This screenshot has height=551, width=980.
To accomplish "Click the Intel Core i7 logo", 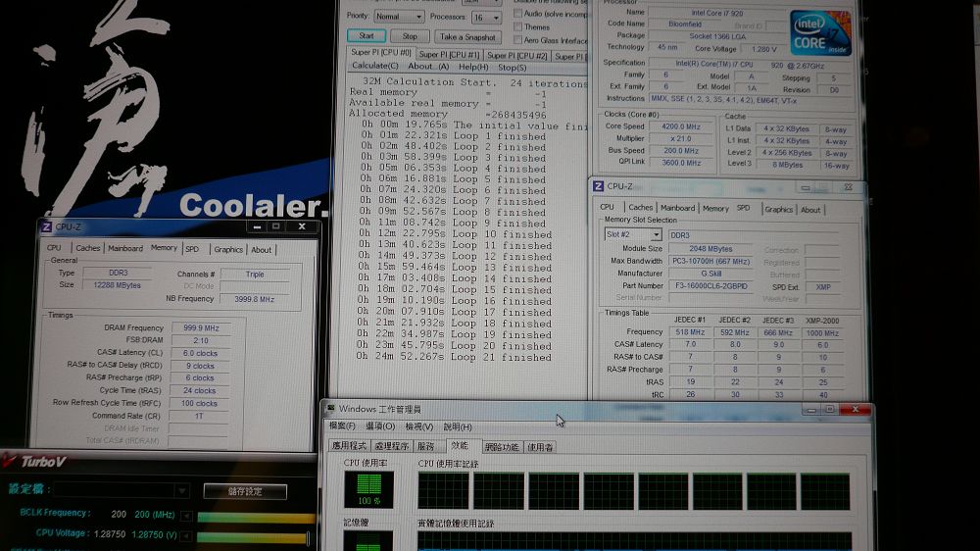I will 820,32.
